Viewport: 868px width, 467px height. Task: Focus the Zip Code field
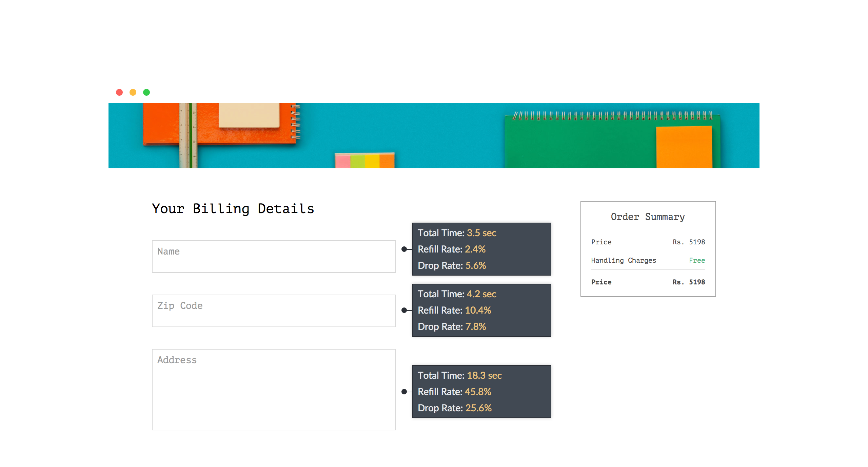(x=274, y=311)
